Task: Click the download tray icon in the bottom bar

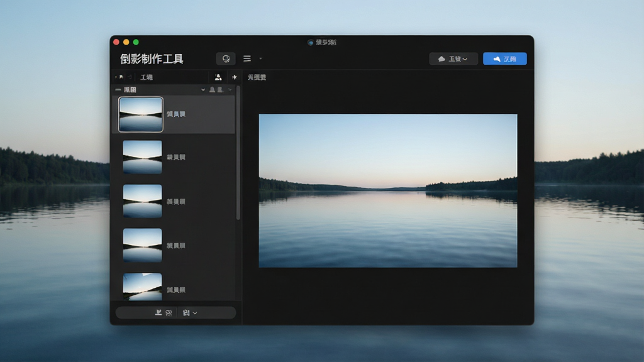Action: click(x=158, y=313)
